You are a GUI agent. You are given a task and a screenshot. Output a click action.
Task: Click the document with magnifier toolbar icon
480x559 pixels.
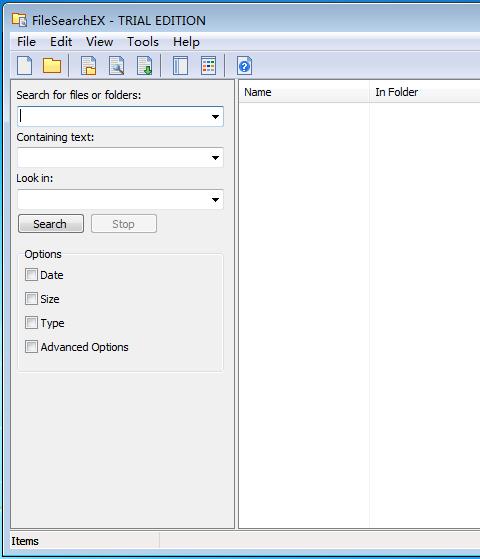(x=117, y=66)
